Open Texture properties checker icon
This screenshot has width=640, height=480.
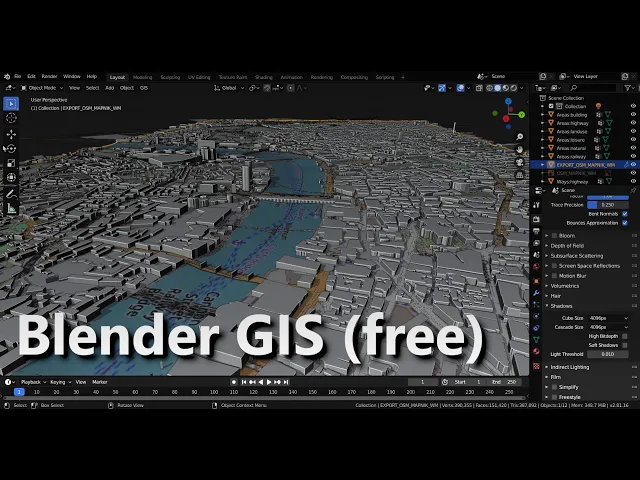pyautogui.click(x=536, y=366)
